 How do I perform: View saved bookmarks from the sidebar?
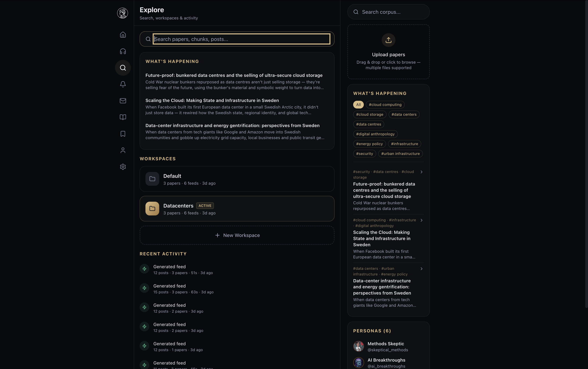(x=123, y=134)
